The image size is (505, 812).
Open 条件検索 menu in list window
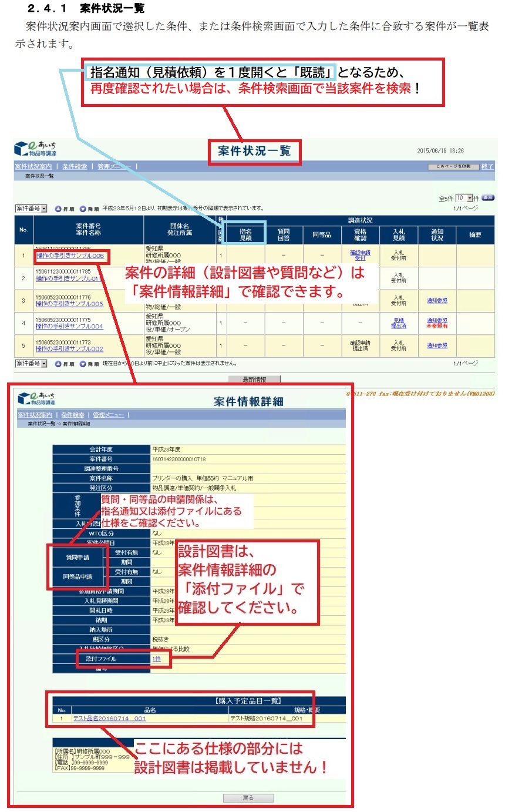75,167
